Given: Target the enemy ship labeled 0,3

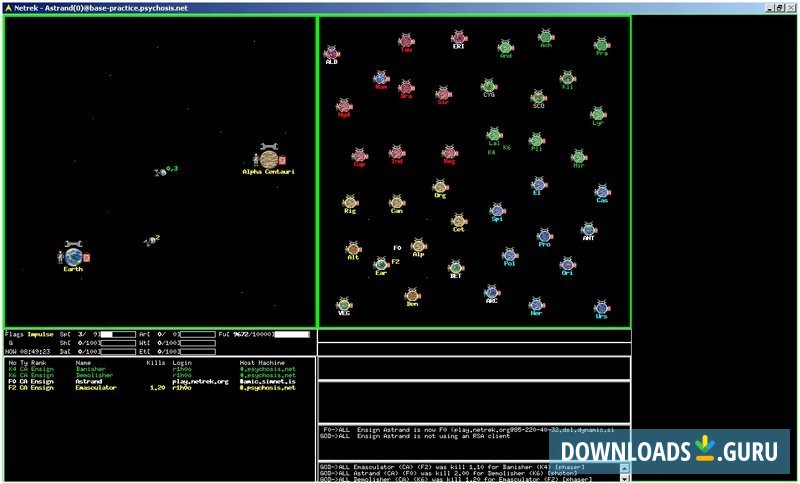Looking at the screenshot, I should click(x=159, y=172).
